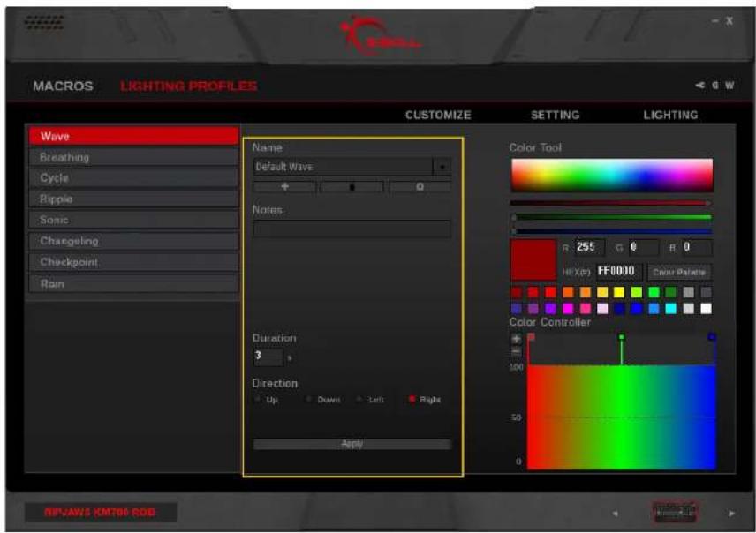Click the G icon beside the share icon
The image size is (756, 533).
[715, 86]
